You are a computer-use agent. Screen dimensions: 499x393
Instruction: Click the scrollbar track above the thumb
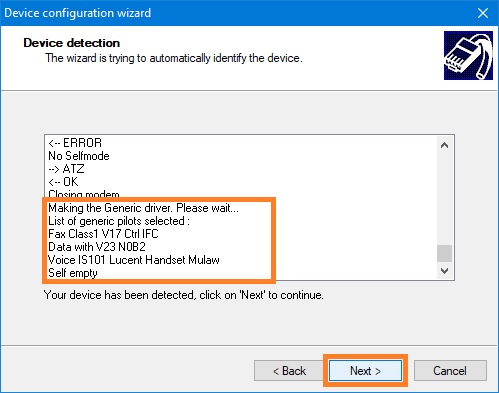(444, 199)
